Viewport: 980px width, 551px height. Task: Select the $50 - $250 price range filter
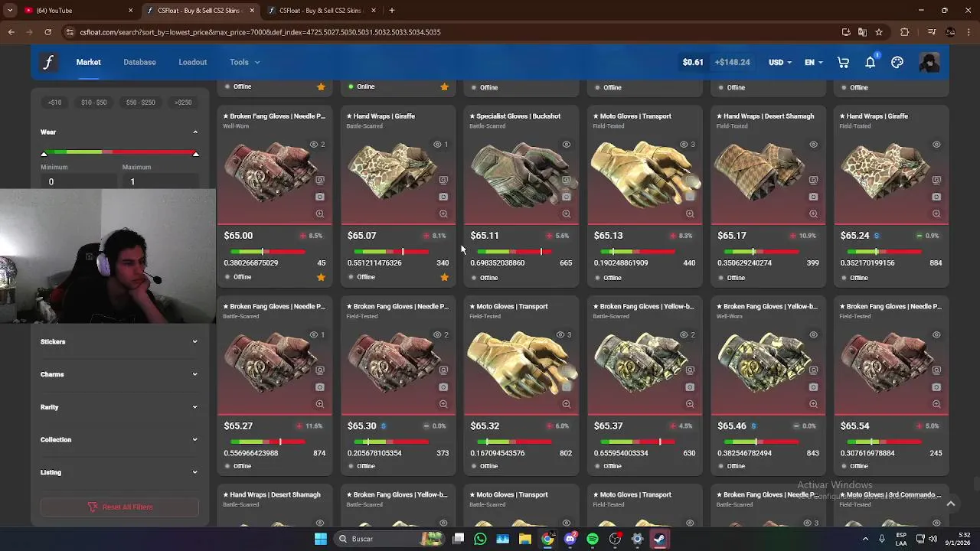pos(140,103)
